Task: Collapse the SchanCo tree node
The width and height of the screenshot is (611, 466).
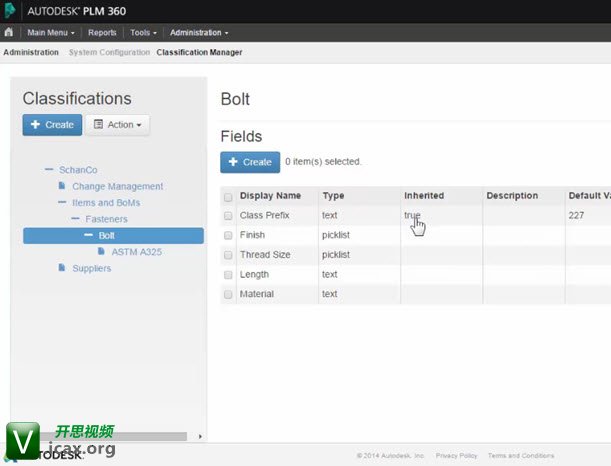Action: (x=49, y=170)
